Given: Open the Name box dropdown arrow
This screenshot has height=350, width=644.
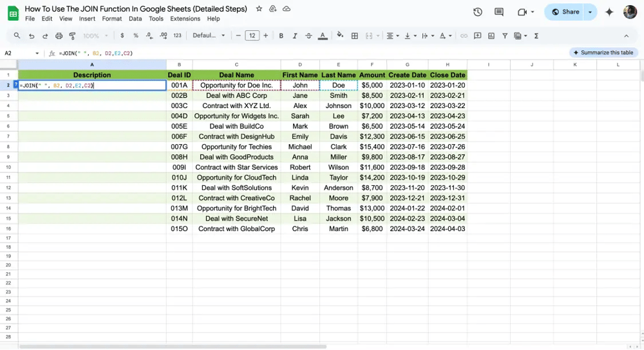Looking at the screenshot, I should click(x=37, y=53).
